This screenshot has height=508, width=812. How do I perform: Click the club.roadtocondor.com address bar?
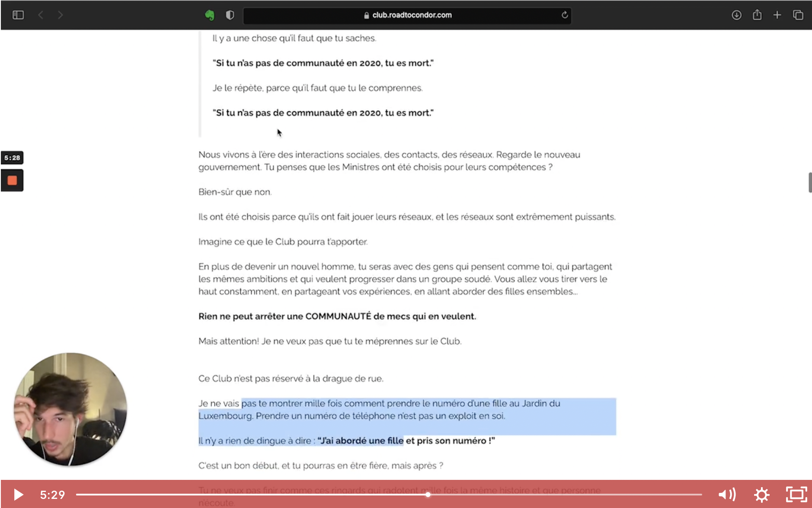pos(407,15)
